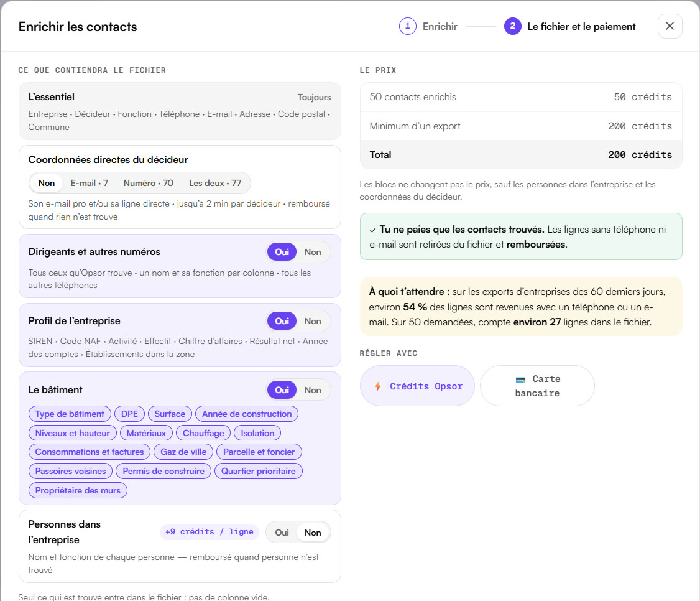Turn Profil de l'entreprise off with Non
Viewport: 700px width, 601px height.
click(313, 321)
